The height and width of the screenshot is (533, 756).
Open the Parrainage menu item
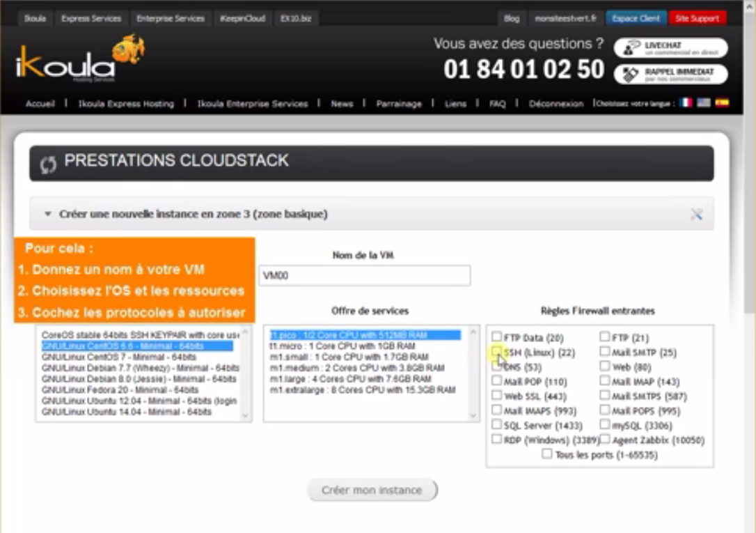[399, 104]
